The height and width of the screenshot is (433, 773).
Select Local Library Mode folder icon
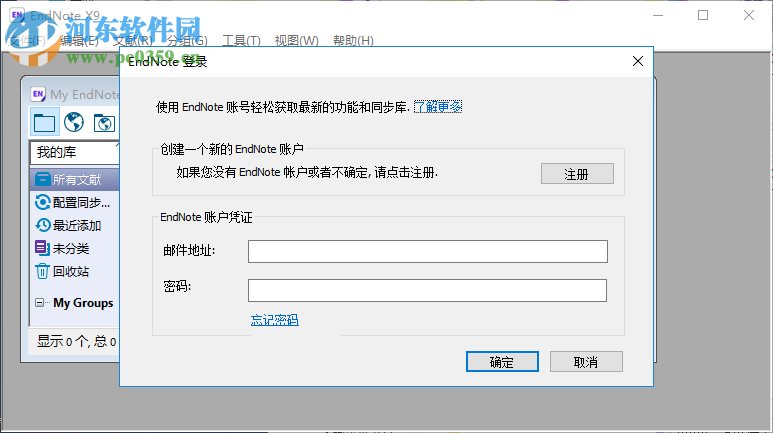point(44,123)
